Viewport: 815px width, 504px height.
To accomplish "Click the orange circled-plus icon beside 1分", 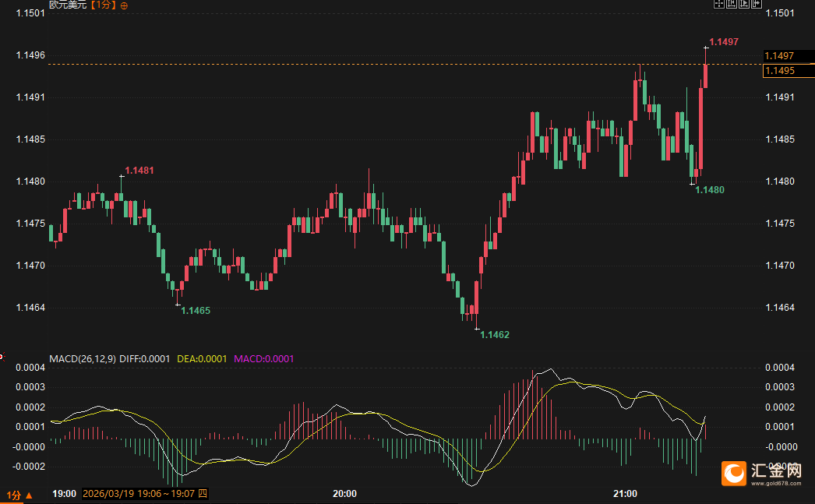I will pos(124,5).
